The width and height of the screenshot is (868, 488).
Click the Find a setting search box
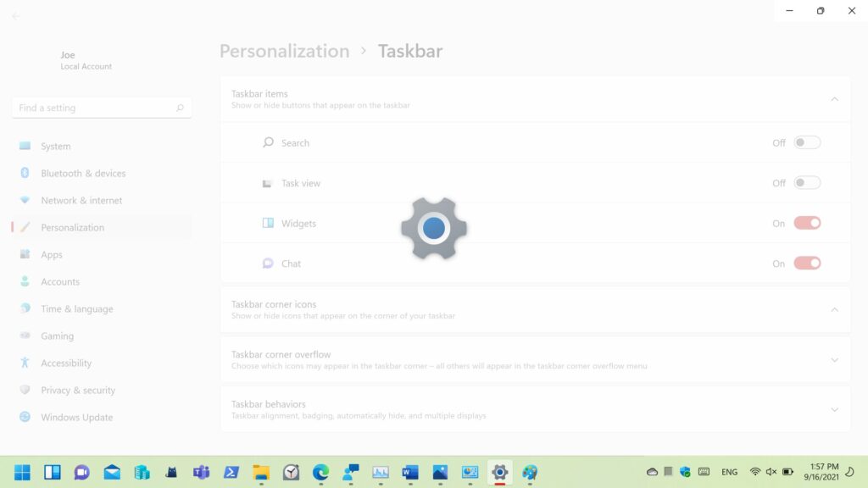tap(95, 108)
